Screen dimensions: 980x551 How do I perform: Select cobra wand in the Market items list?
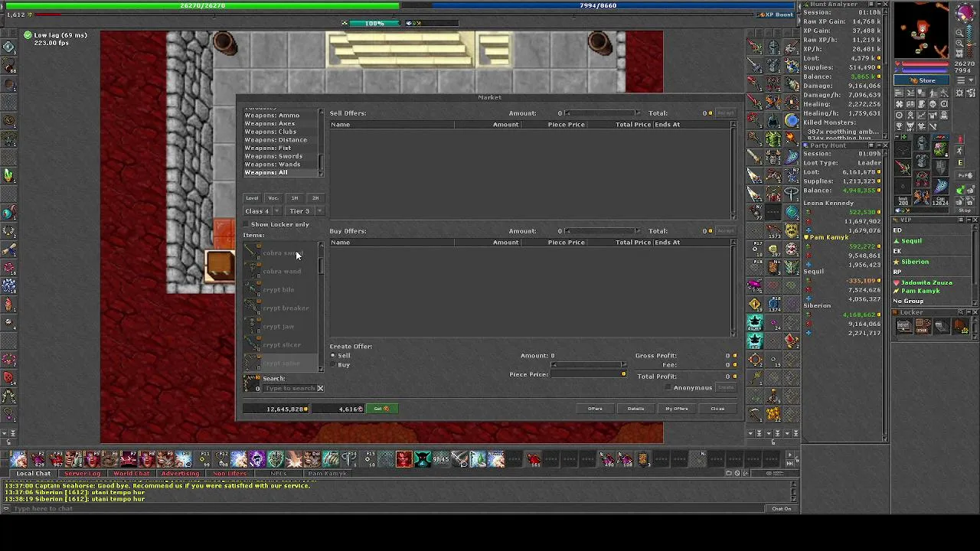pos(280,272)
